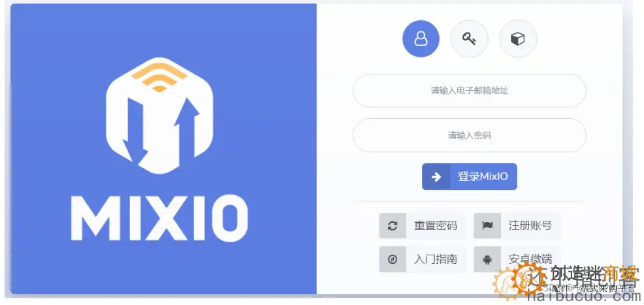
Task: Focus the 请输入密码 password field
Action: click(469, 135)
